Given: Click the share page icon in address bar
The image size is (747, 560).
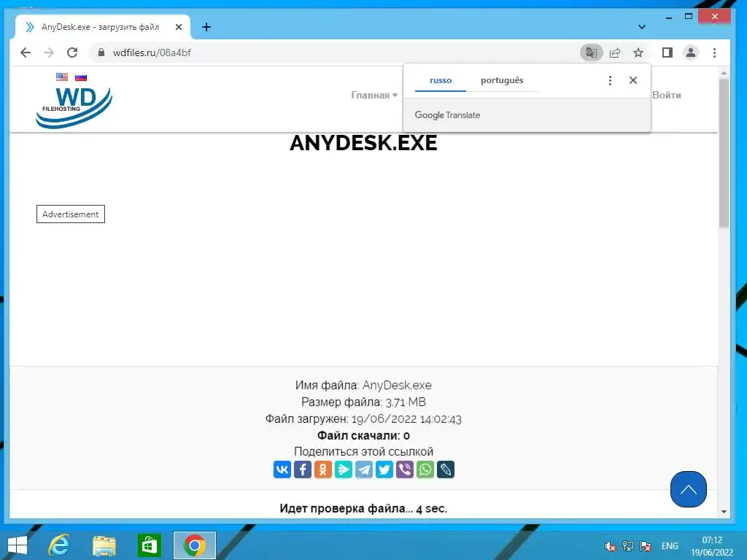Looking at the screenshot, I should [x=615, y=52].
